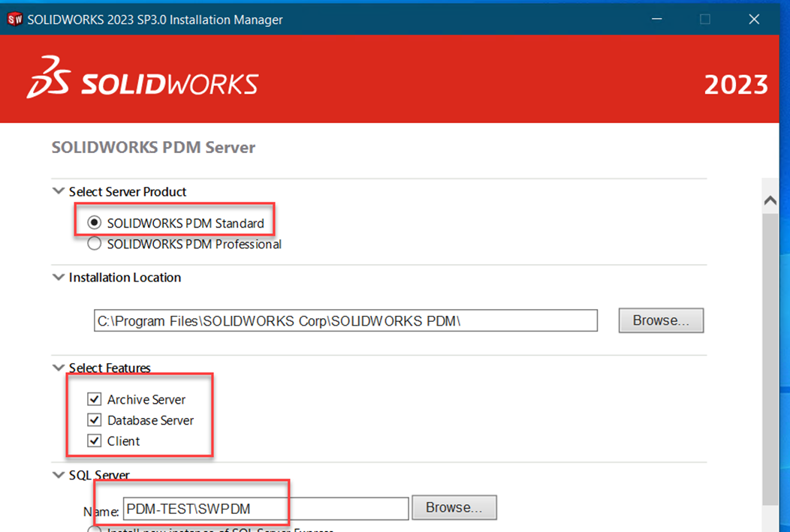Uncheck the Database Server feature
Screen dimensions: 790x532
coord(95,420)
